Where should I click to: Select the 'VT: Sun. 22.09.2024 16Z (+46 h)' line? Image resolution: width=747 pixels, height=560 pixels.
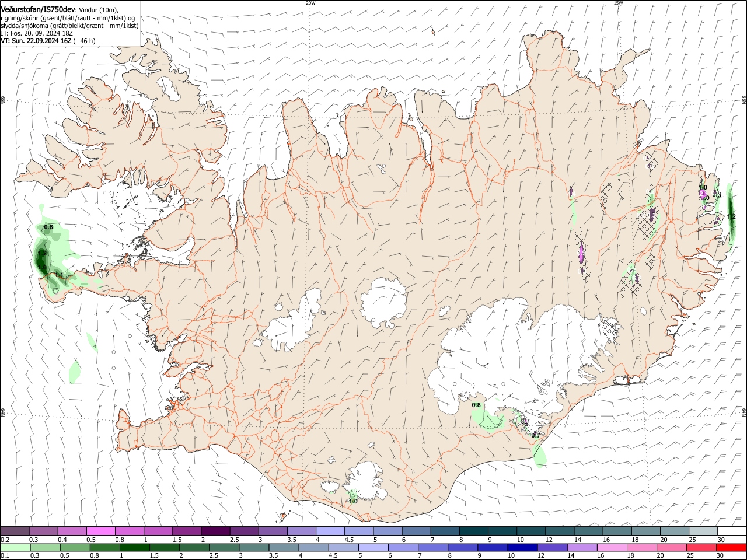click(48, 41)
